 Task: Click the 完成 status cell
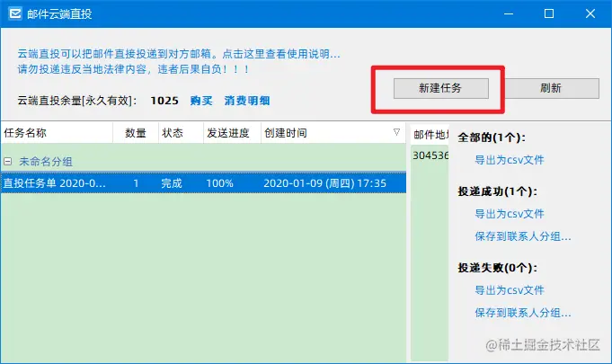(172, 183)
